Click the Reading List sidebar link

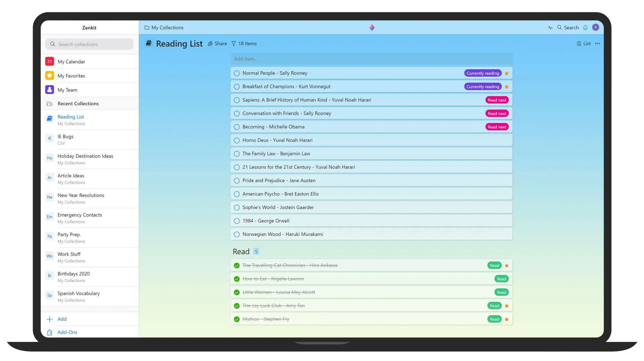[70, 117]
